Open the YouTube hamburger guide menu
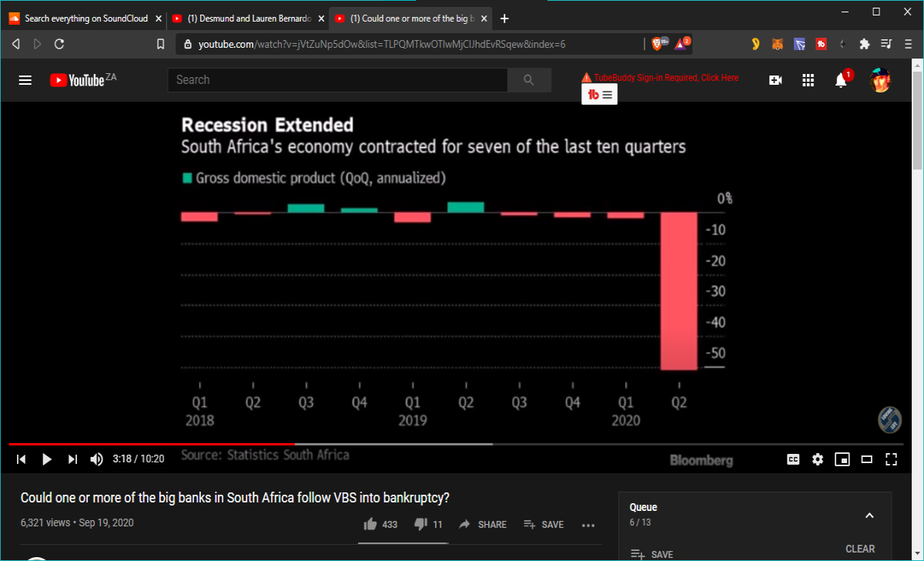The height and width of the screenshot is (561, 924). 25,80
